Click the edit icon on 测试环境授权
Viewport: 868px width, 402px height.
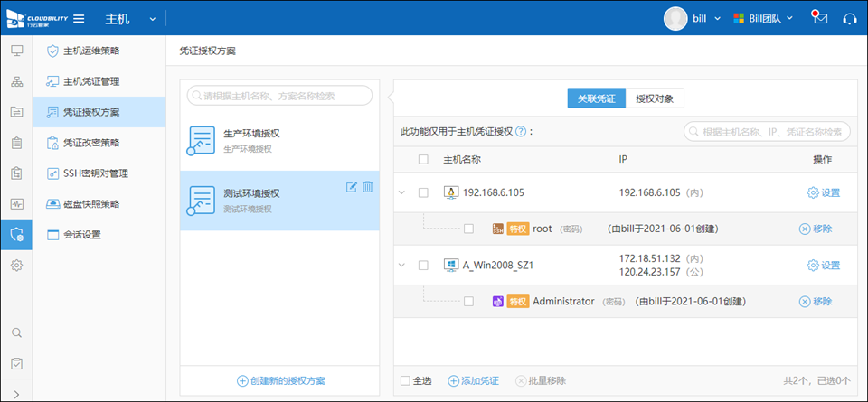(352, 187)
